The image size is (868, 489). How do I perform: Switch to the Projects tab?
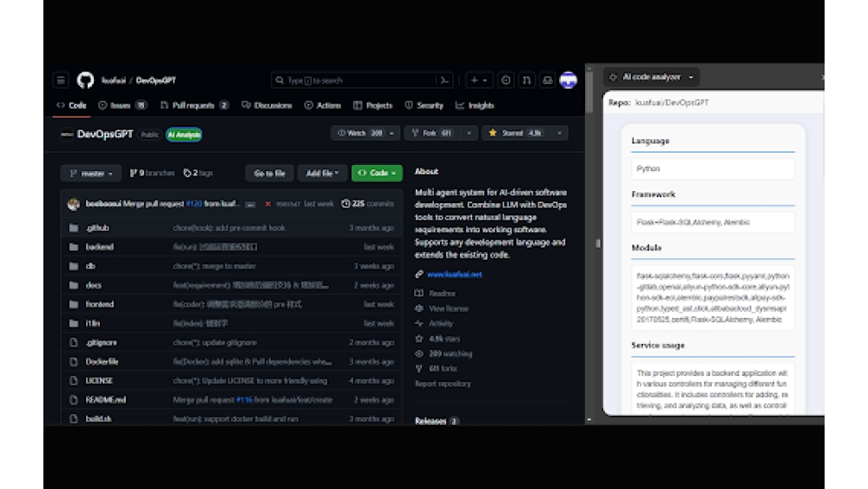[373, 105]
